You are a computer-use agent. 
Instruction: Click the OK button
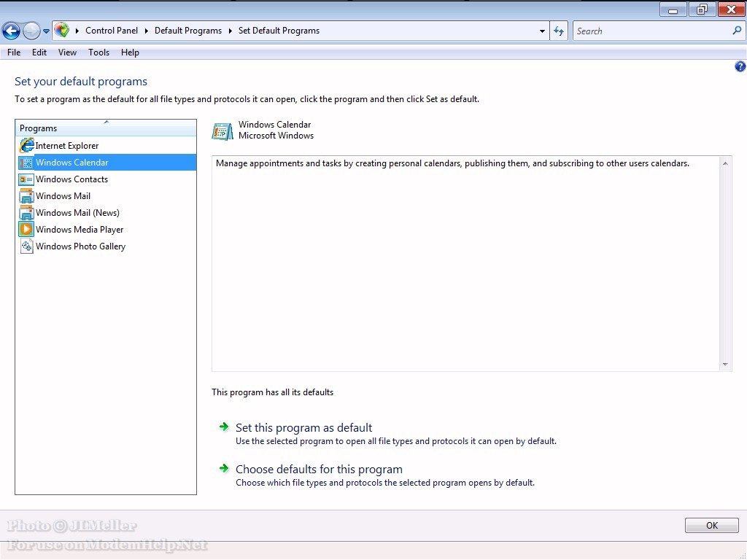[x=712, y=525]
